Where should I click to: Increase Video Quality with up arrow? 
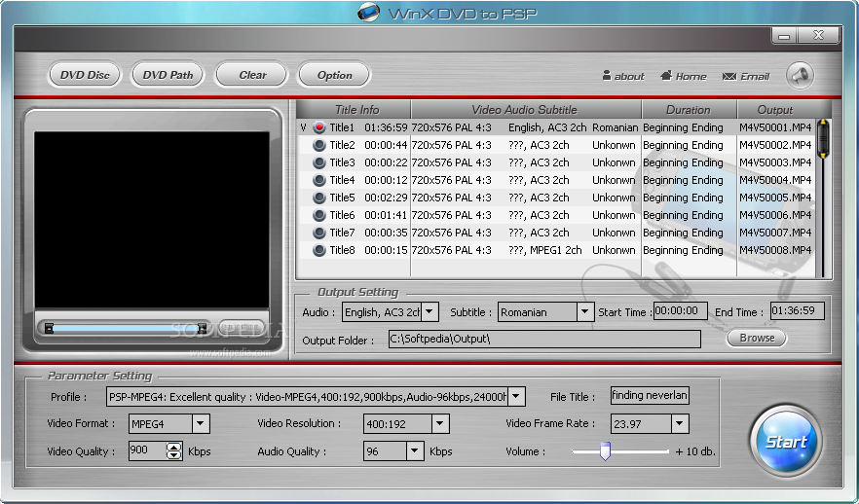(174, 448)
